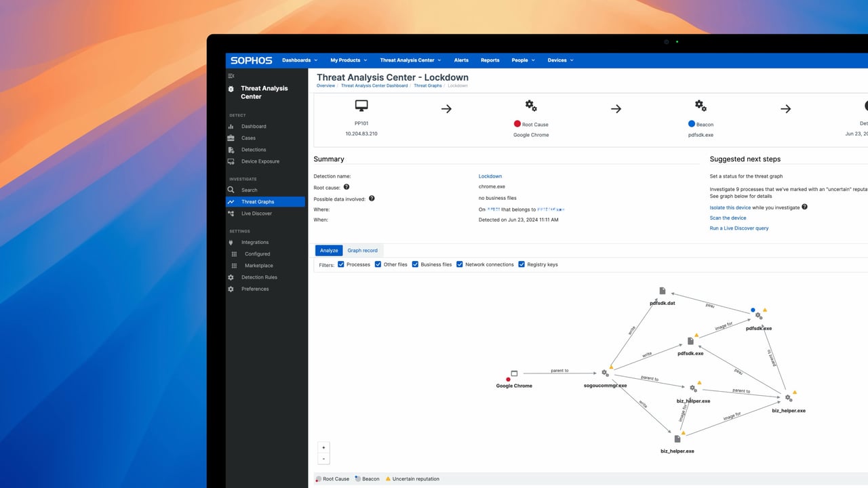Click the Search magnifier icon in sidebar
Image resolution: width=868 pixels, height=488 pixels.
231,190
